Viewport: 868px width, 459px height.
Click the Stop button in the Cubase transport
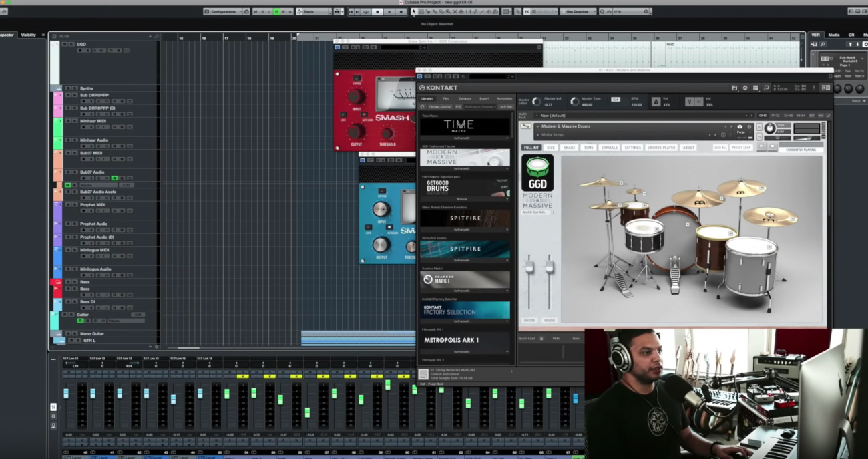point(377,11)
